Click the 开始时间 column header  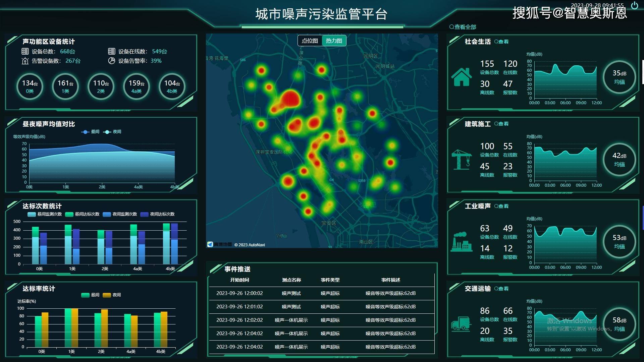click(239, 280)
